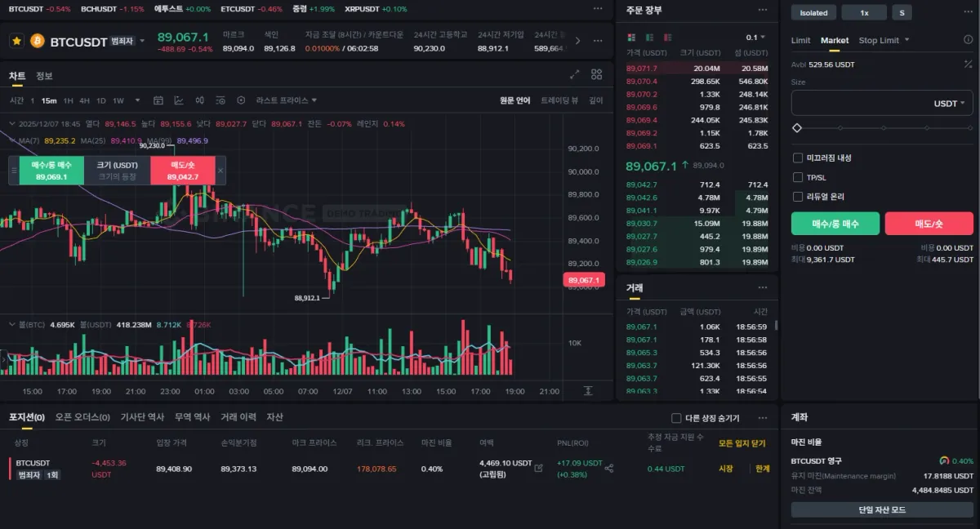Click the 단일 자산 모드 button
Image resolution: width=980 pixels, height=529 pixels.
tap(882, 509)
